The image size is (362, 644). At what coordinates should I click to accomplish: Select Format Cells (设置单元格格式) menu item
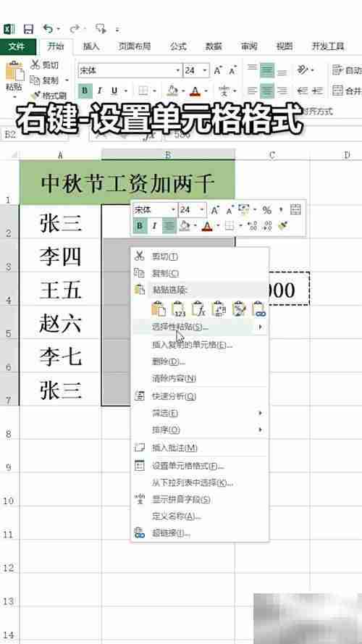point(200,467)
